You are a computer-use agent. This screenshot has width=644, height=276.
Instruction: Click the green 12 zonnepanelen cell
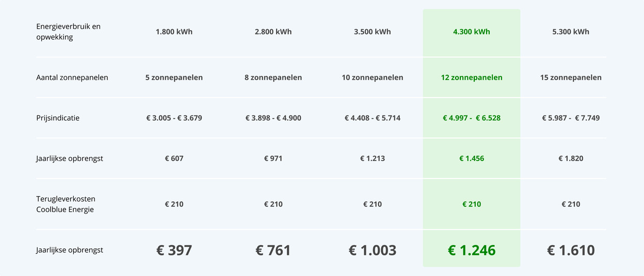click(471, 78)
